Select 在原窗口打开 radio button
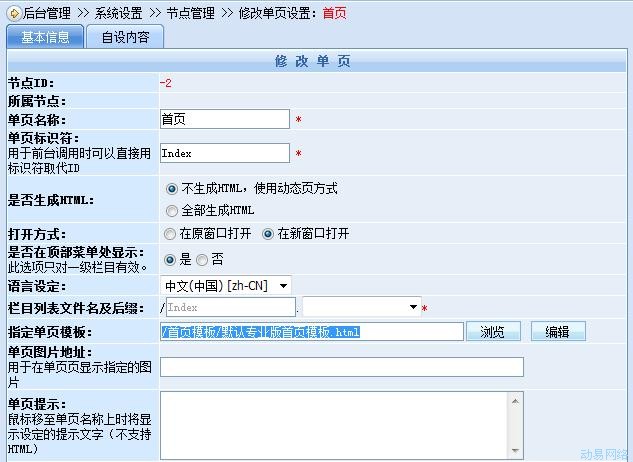 click(x=170, y=234)
